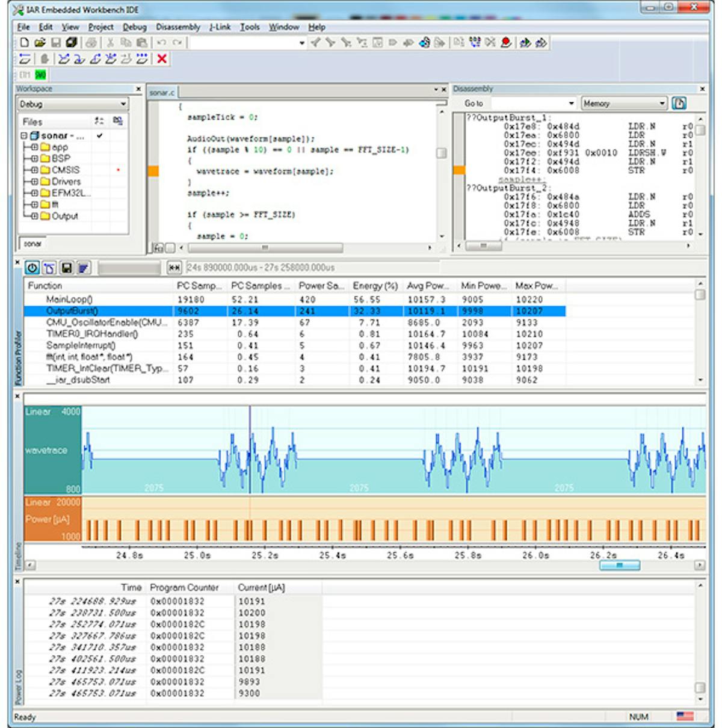Switch to the sonar tab at the Workspace bottom
Screen dimensions: 722x728
click(34, 244)
